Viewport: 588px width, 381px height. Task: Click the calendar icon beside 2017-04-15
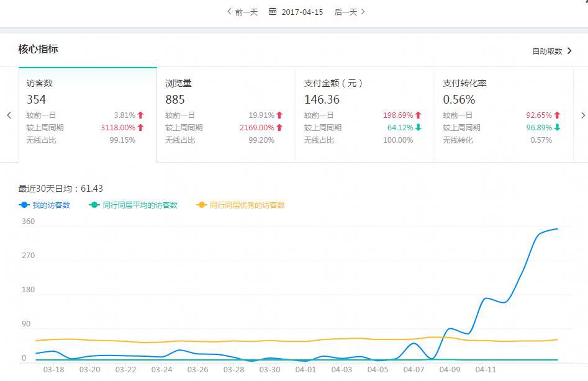tap(273, 12)
